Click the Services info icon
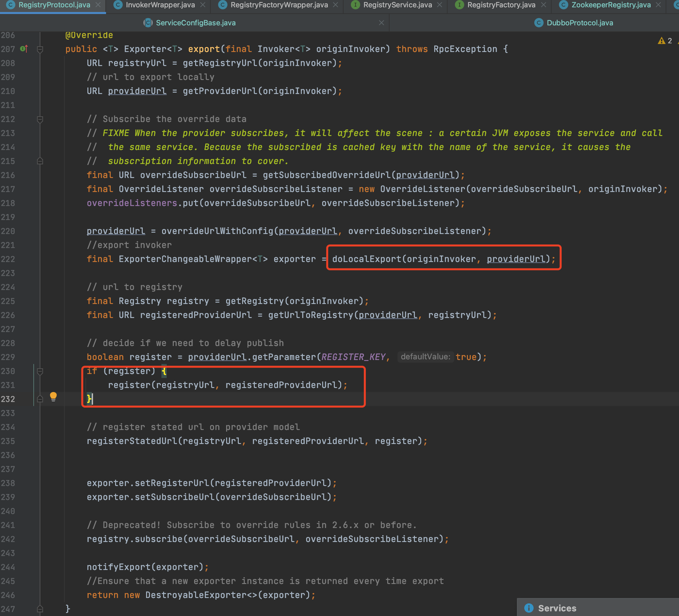The image size is (679, 616). pos(529,608)
